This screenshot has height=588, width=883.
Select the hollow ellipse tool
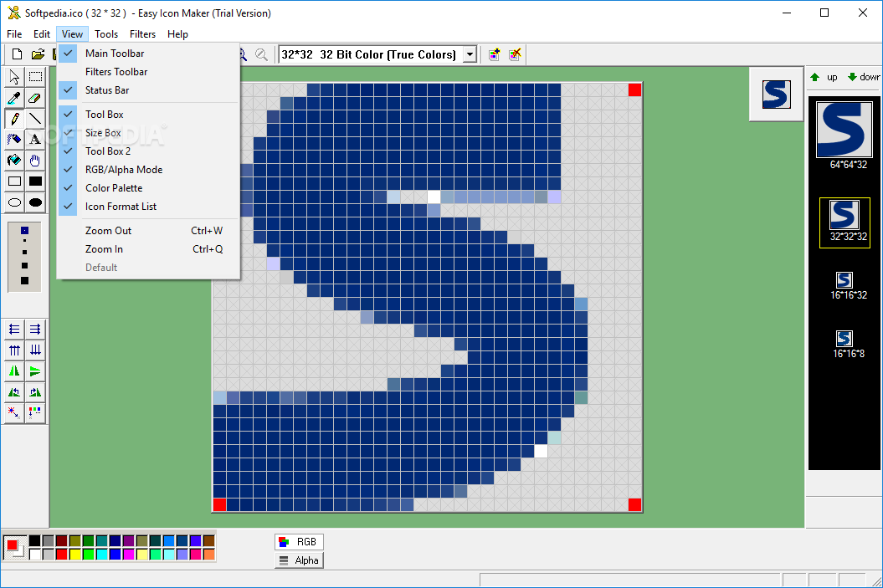tap(14, 202)
